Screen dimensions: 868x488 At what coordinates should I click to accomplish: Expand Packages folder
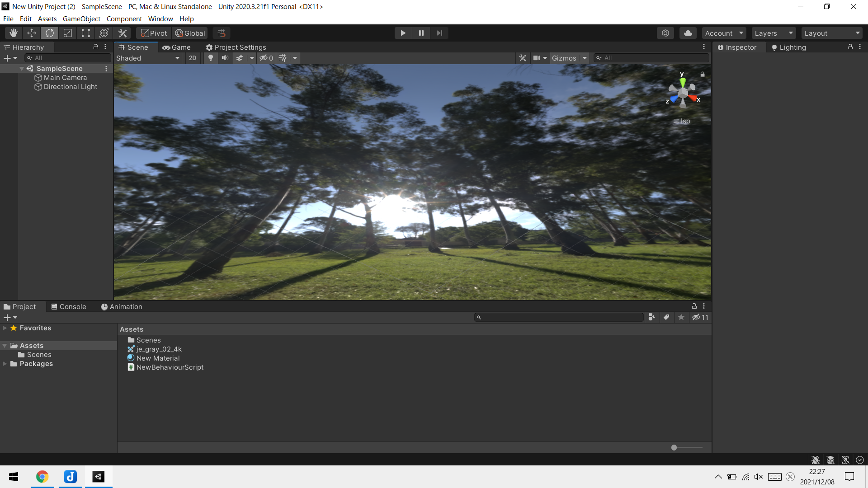pyautogui.click(x=5, y=364)
